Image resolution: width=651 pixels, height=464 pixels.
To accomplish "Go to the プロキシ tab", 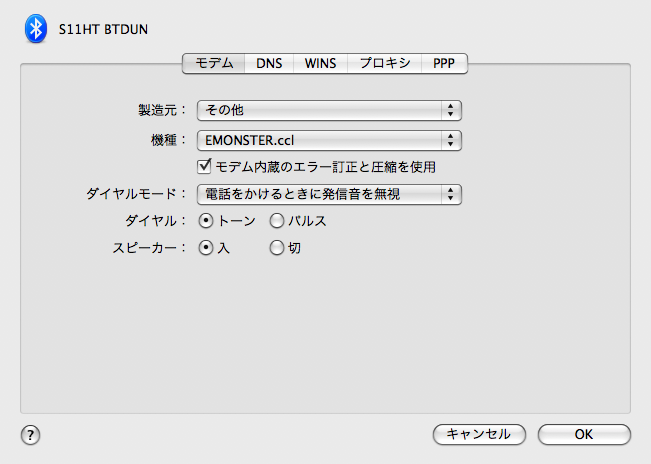I will 385,62.
